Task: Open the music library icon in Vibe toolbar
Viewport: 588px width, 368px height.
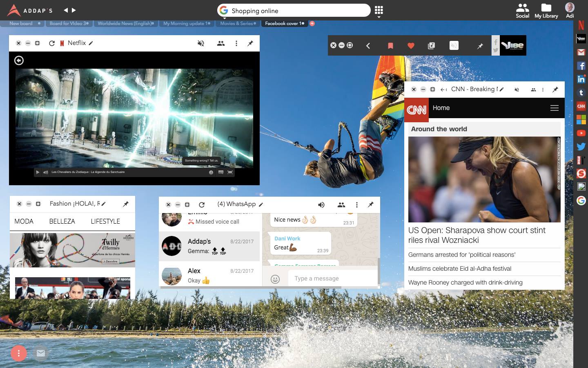Action: click(x=431, y=46)
